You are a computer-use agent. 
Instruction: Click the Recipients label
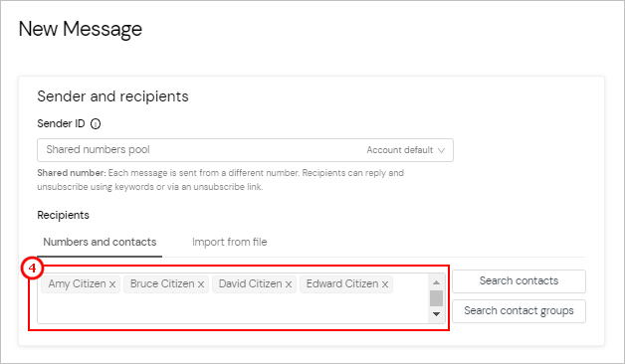pyautogui.click(x=63, y=216)
